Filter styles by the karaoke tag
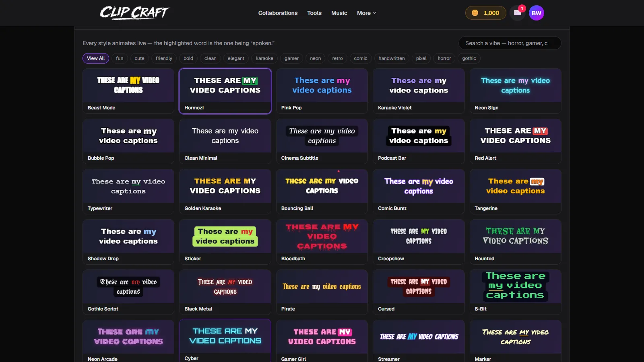The image size is (644, 362). click(x=264, y=58)
